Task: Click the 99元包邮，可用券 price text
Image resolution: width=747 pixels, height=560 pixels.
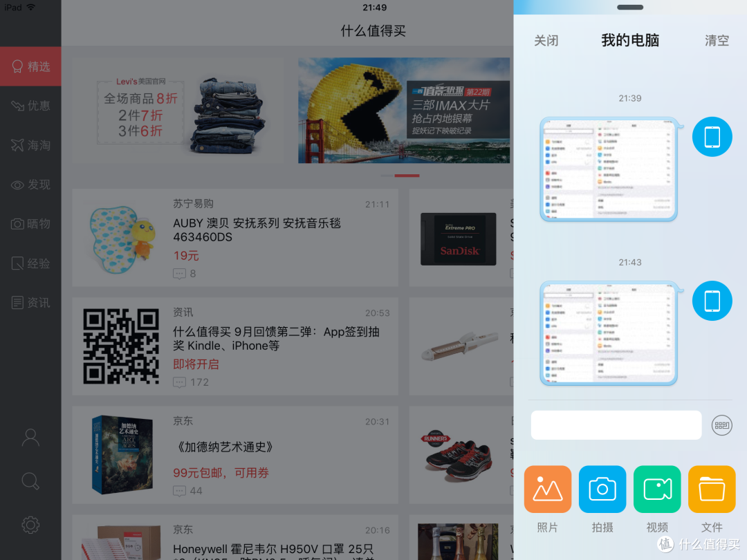Action: tap(221, 473)
